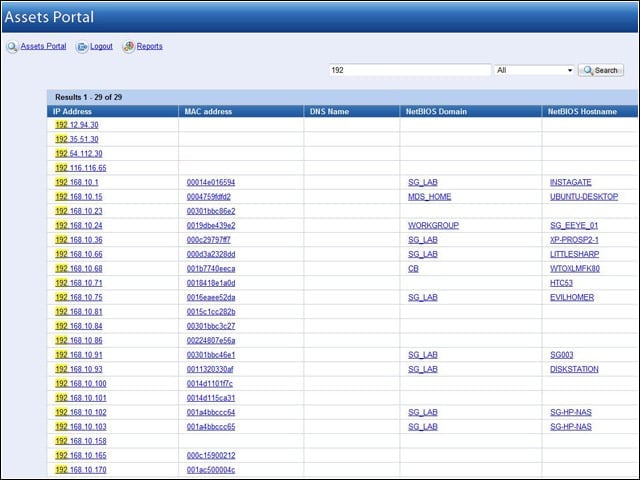Click MAC address 00014e016594
The width and height of the screenshot is (640, 480).
(x=211, y=182)
